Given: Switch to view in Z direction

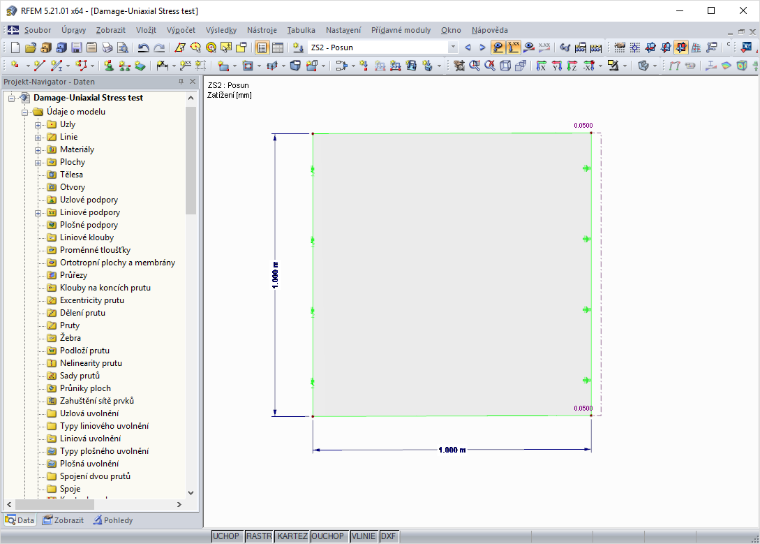Looking at the screenshot, I should (x=572, y=65).
